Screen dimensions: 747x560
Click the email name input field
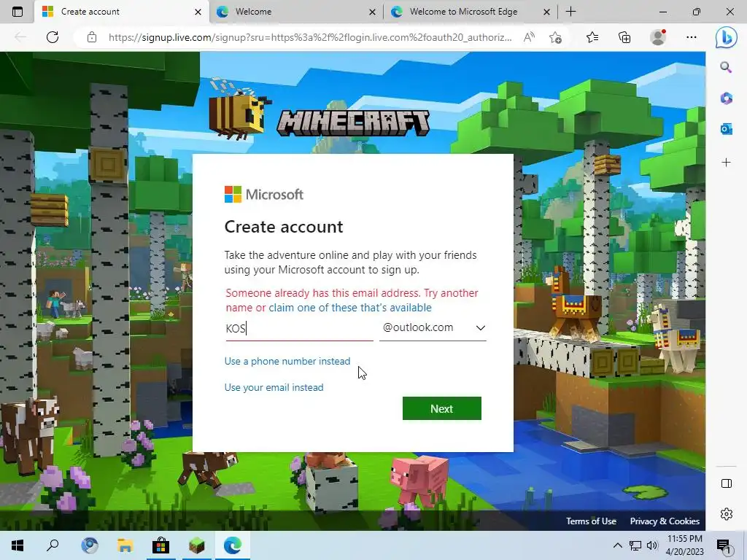[299, 329]
